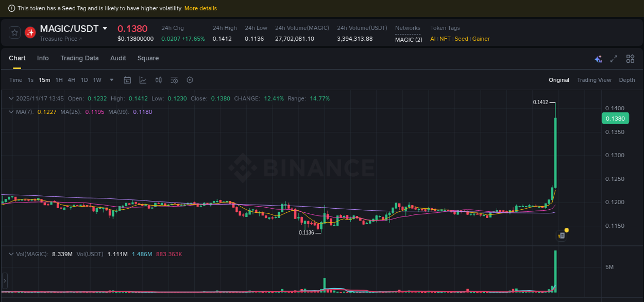Image resolution: width=644 pixels, height=302 pixels.
Task: Collapse the Vol(MAGIC) panel chevron
Action: (11, 254)
